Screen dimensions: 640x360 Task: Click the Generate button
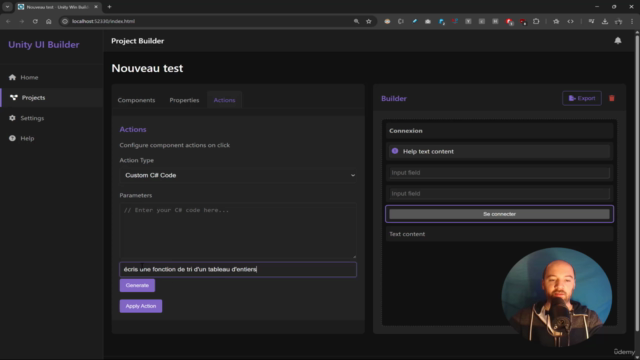pyautogui.click(x=137, y=285)
